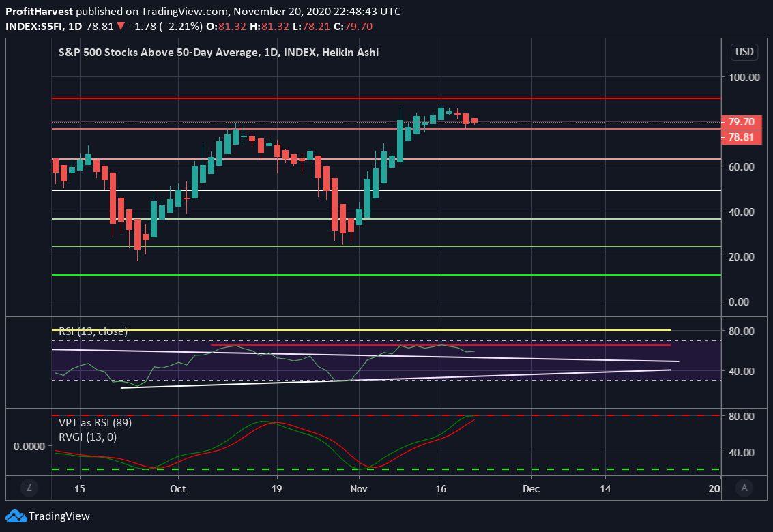
Task: Click the L:78.21 low value in header
Action: coord(311,27)
